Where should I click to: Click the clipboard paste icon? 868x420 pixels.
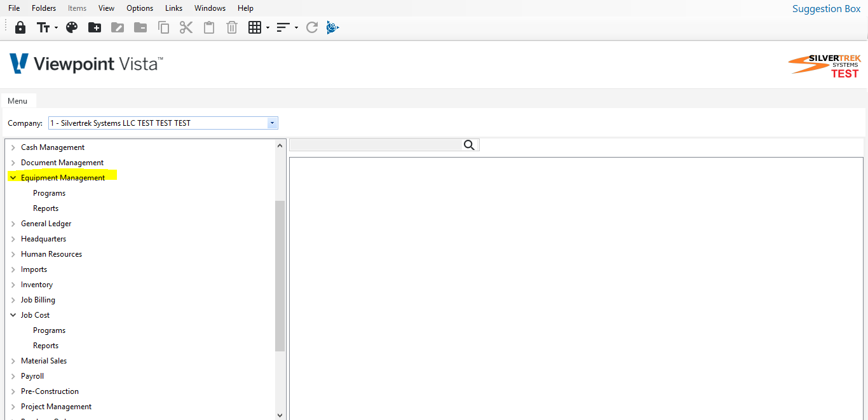click(x=209, y=27)
